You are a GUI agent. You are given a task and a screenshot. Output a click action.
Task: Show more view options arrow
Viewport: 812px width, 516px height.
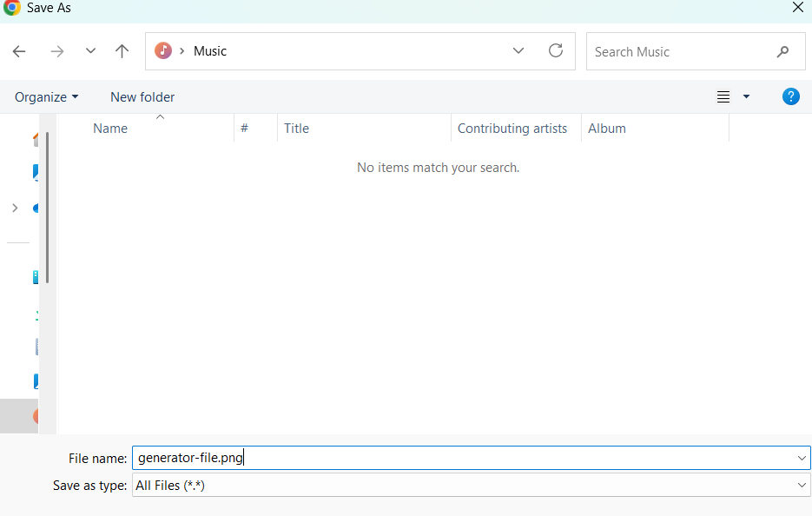(746, 97)
